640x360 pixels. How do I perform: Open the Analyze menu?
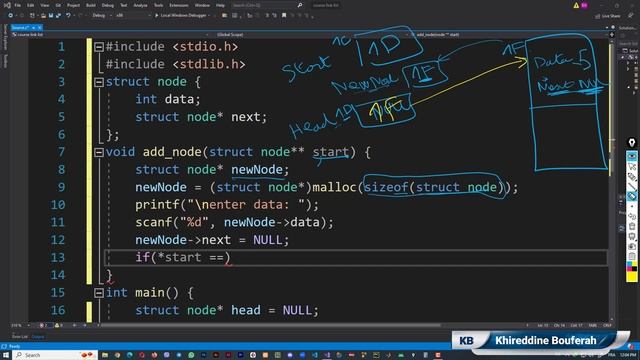point(140,5)
